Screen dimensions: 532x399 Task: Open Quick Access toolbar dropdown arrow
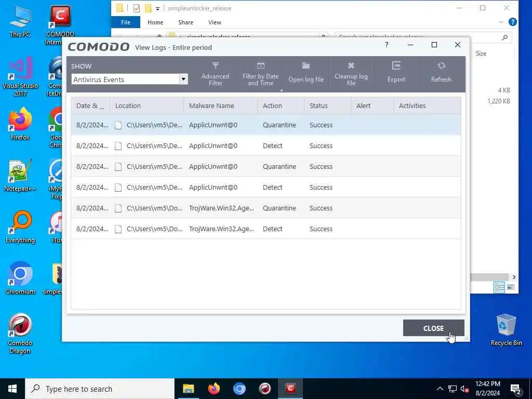point(157,8)
